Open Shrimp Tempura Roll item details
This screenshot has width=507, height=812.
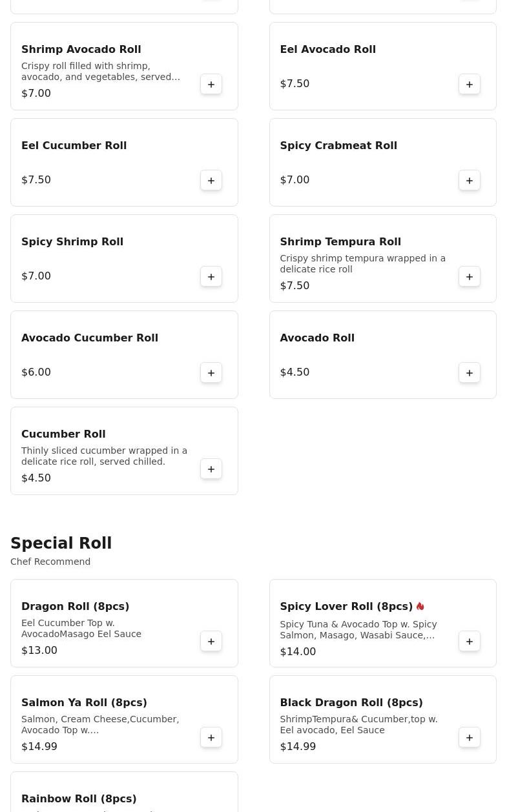340,242
